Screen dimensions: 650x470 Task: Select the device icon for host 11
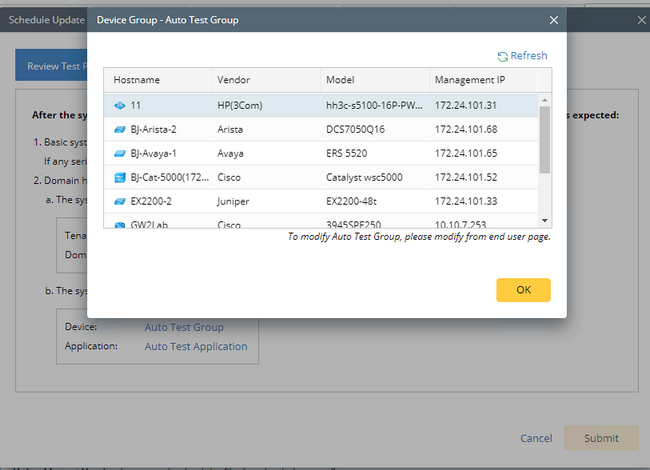pos(119,105)
